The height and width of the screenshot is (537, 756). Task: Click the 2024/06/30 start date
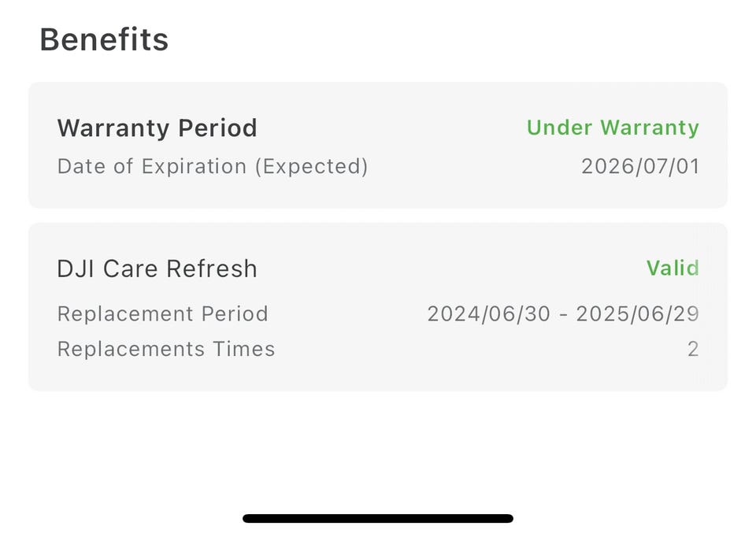[x=487, y=314]
